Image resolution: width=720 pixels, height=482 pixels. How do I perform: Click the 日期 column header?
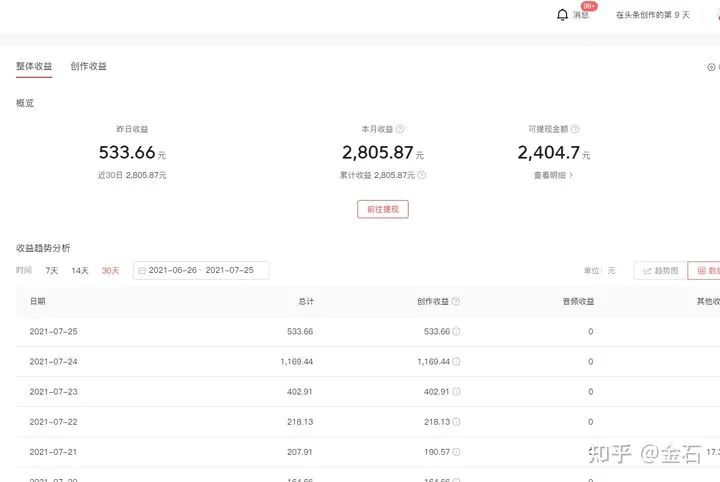click(x=38, y=301)
